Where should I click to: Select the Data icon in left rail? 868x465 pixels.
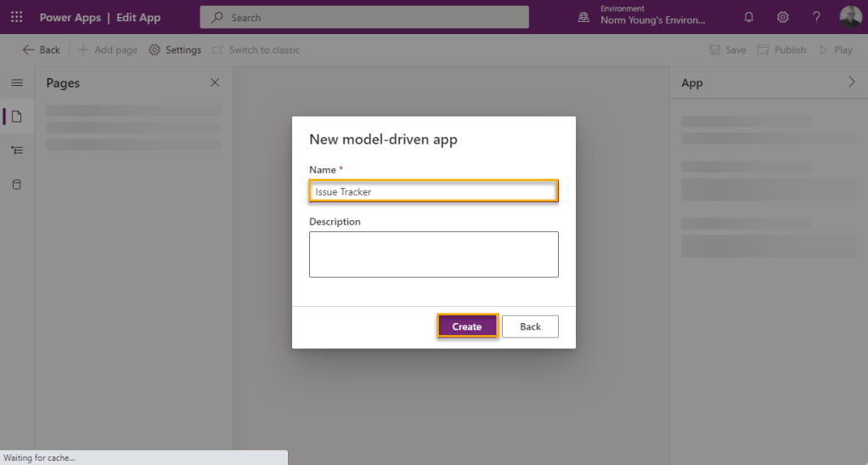[17, 184]
